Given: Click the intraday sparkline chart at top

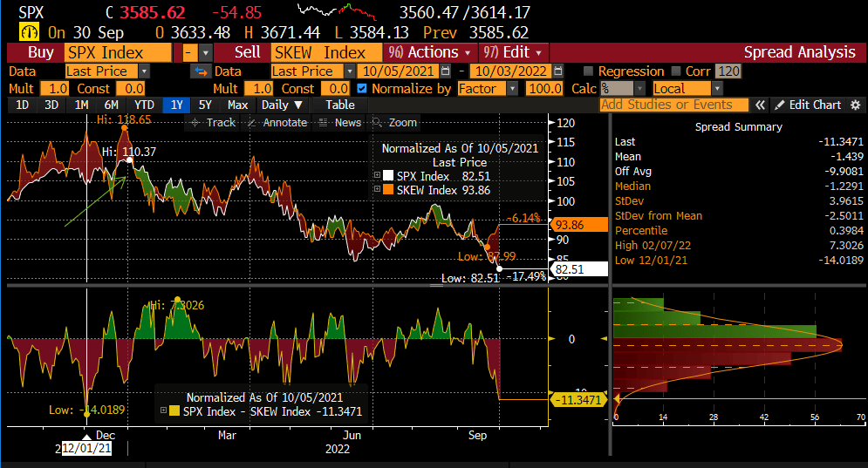Looking at the screenshot, I should tap(337, 10).
